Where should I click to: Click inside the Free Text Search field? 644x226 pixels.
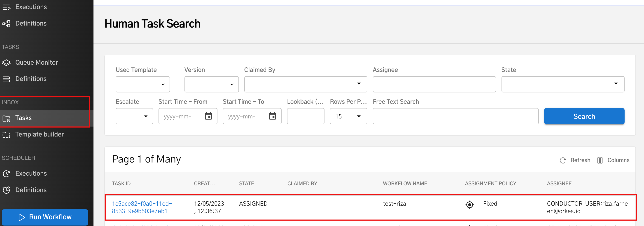click(455, 116)
